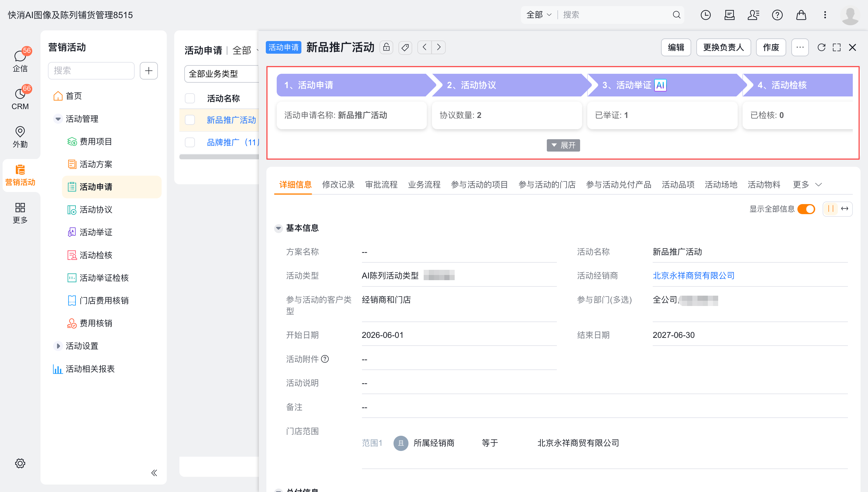The width and height of the screenshot is (868, 492).
Task: Collapse the 基本信息 section
Action: coord(278,228)
